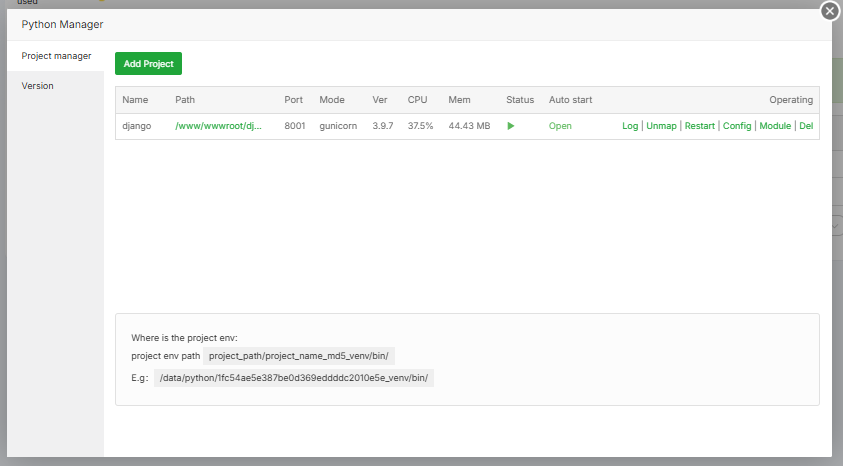
Task: Open the django project path link
Action: click(x=218, y=126)
